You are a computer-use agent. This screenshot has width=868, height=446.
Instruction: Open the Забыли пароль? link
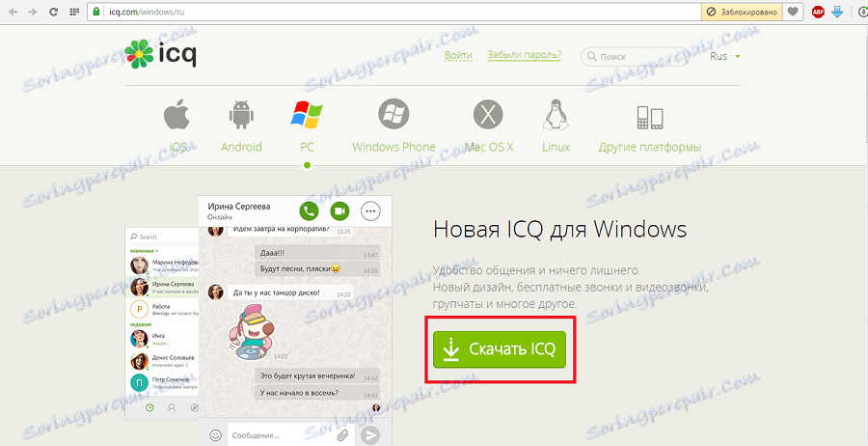525,55
